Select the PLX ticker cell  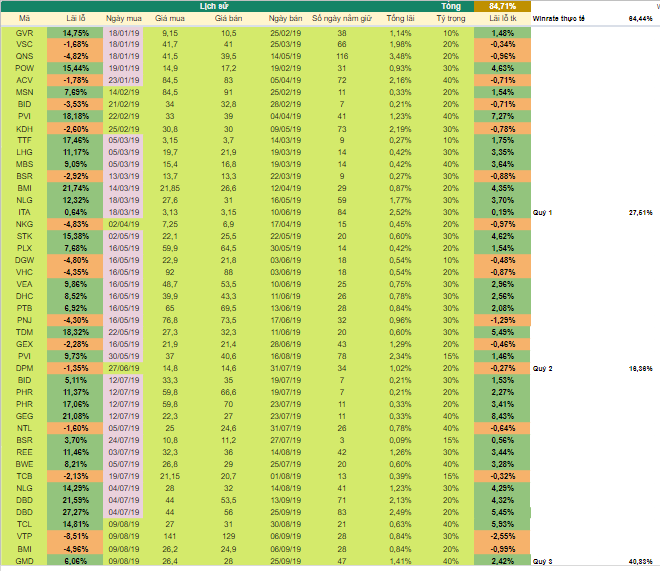pyautogui.click(x=24, y=248)
